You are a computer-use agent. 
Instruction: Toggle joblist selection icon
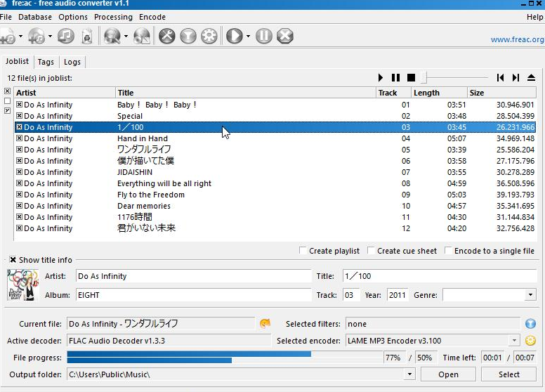pyautogui.click(x=7, y=110)
